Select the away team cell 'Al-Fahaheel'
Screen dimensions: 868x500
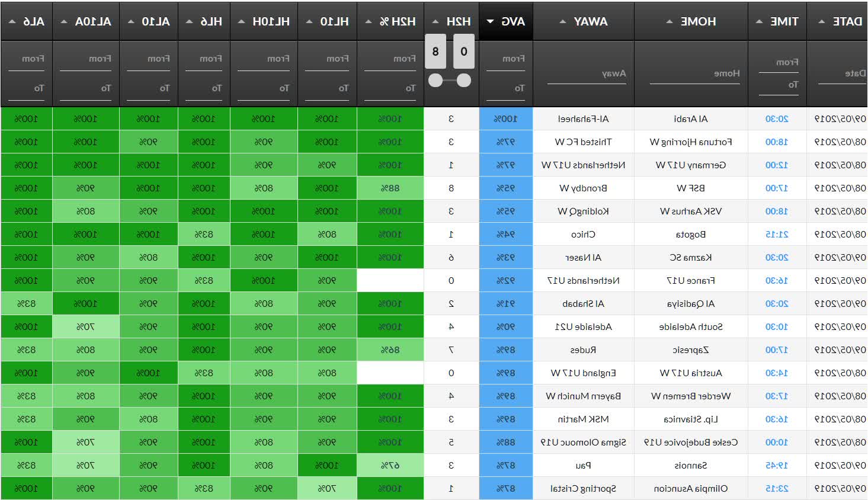coord(584,119)
